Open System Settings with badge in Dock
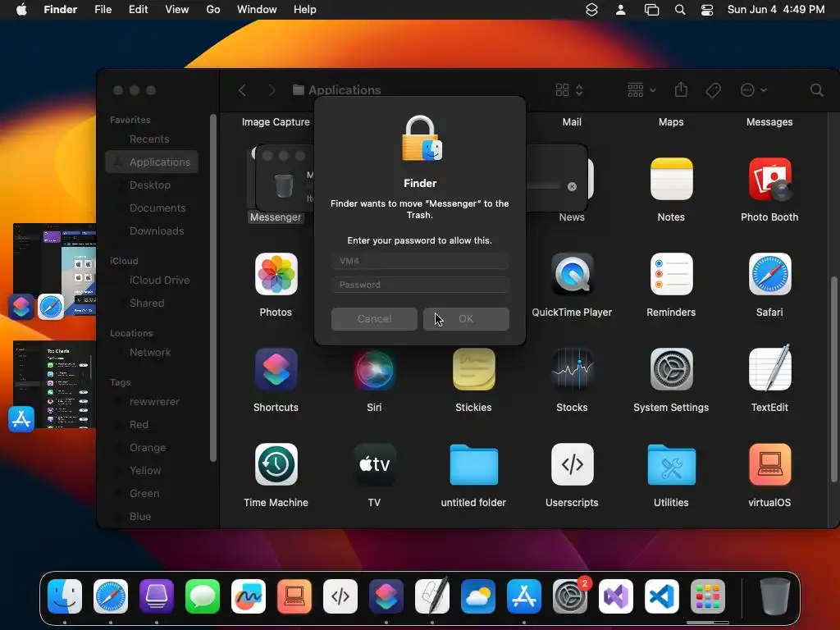Image resolution: width=840 pixels, height=630 pixels. (570, 596)
